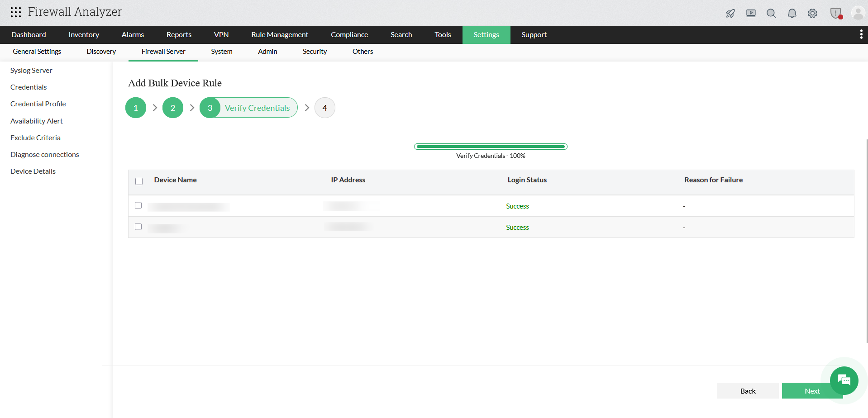Click the shield alert icon
The width and height of the screenshot is (868, 418).
pos(836,13)
